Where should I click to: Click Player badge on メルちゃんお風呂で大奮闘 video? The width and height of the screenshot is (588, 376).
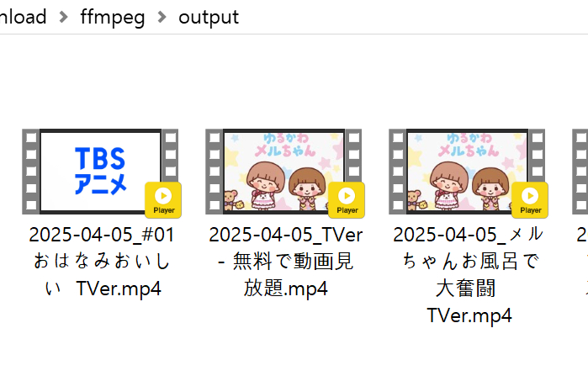(x=530, y=200)
